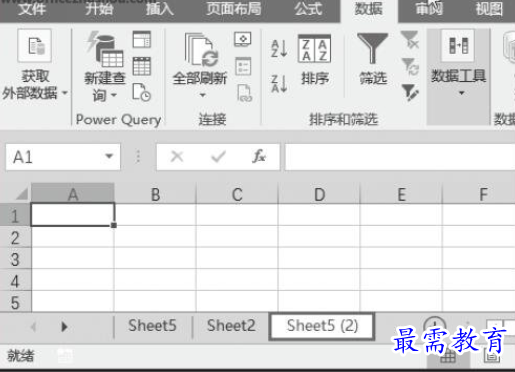515x372 pixels.
Task: Expand the 数据工具 dropdown arrow
Action: tap(462, 93)
